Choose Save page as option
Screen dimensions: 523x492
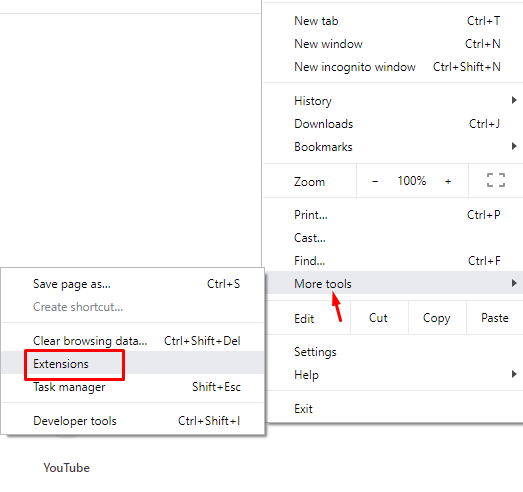133,284
